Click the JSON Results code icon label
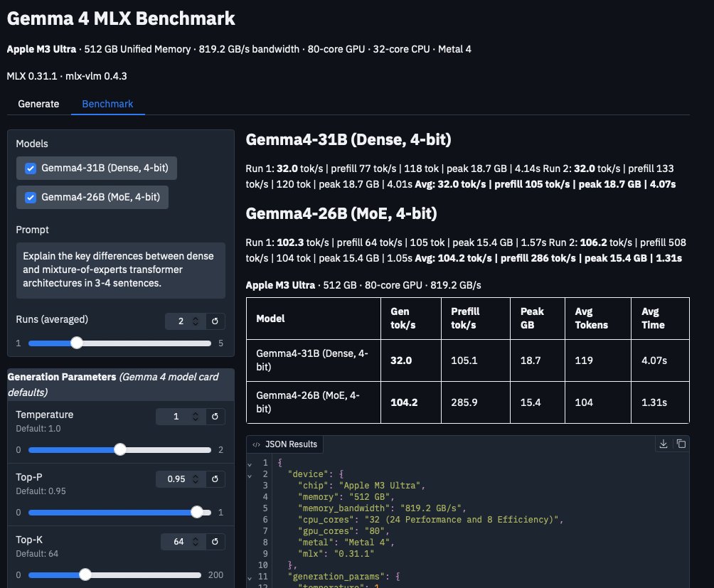 pyautogui.click(x=284, y=444)
